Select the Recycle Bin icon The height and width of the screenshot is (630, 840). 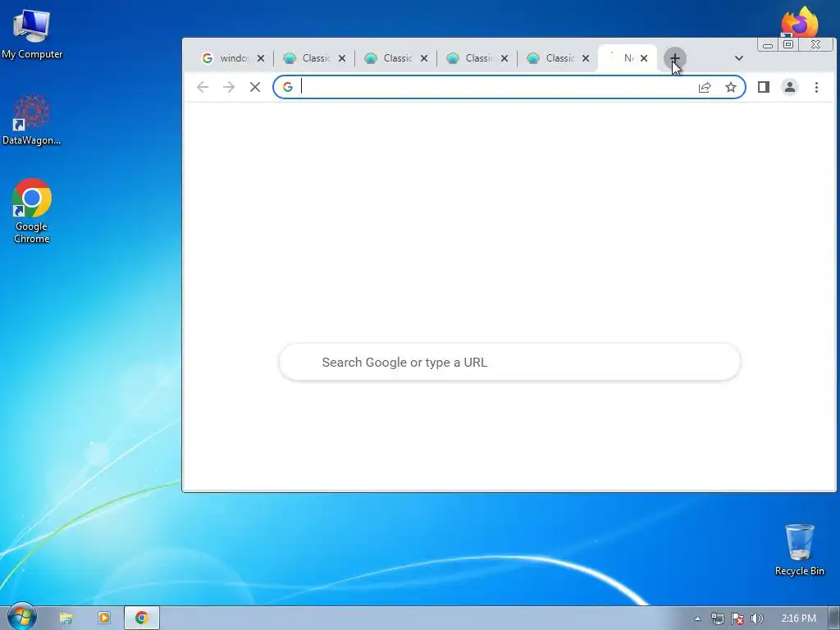(799, 550)
